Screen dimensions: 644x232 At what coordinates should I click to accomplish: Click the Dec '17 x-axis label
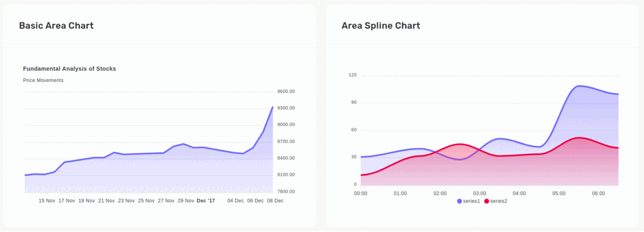coord(206,201)
